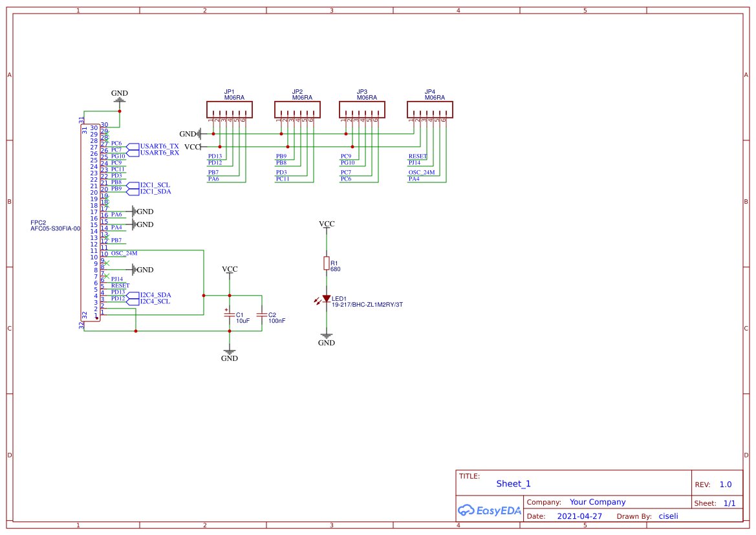
Task: Select the JP4 M06RA header symbol
Action: pos(430,109)
